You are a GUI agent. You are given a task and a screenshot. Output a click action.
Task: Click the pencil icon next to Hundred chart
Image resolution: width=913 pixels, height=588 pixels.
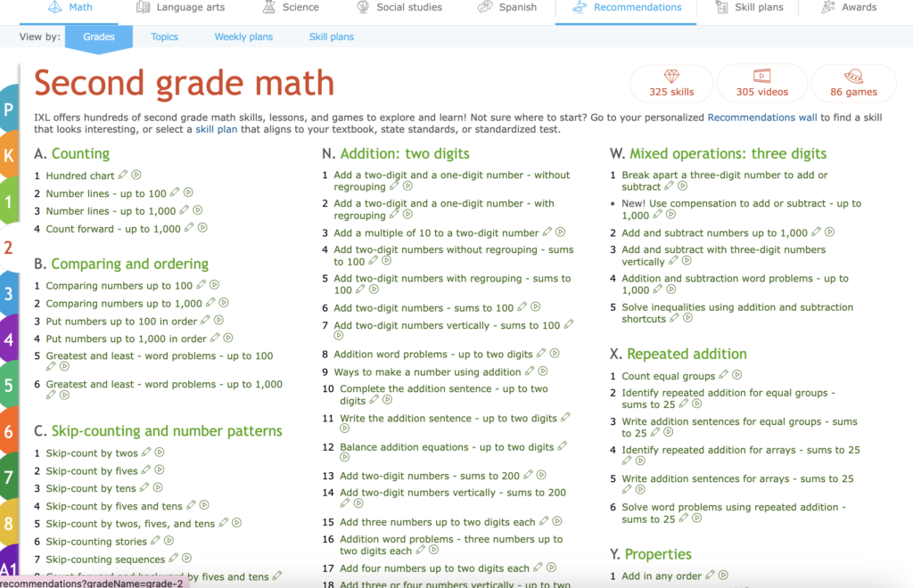[x=123, y=175]
